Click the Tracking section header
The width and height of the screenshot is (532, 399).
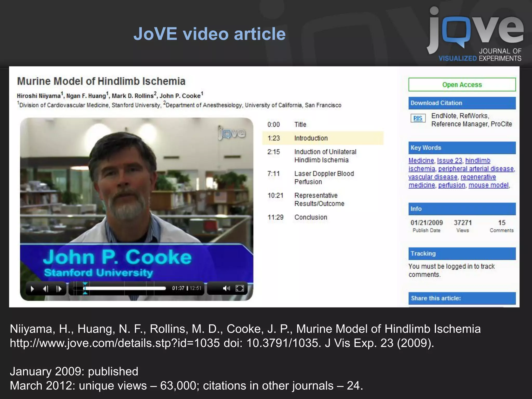click(x=462, y=254)
